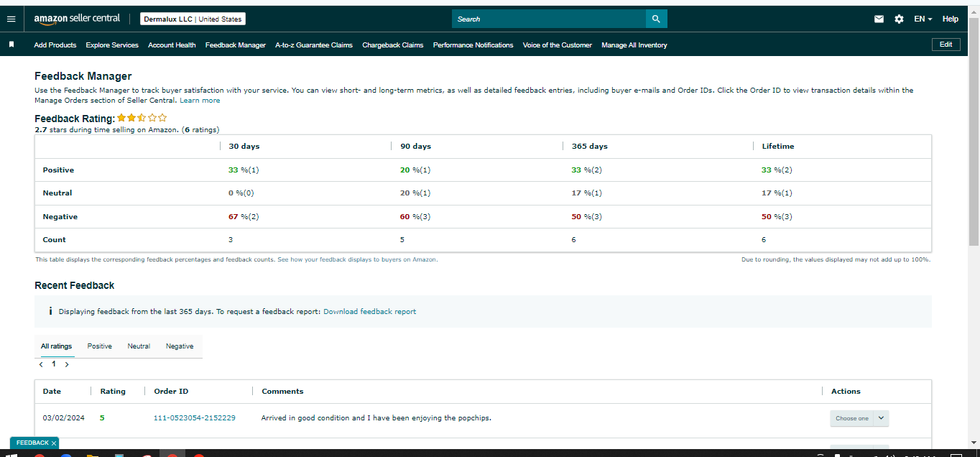Click 90 days Positive value 20%(1)

point(415,170)
